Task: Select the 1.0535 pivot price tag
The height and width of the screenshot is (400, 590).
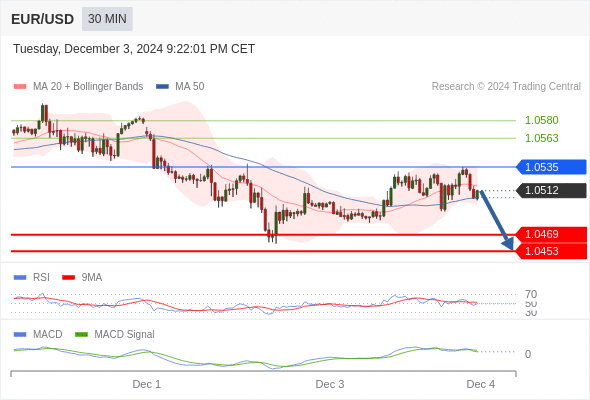Action: tap(551, 167)
